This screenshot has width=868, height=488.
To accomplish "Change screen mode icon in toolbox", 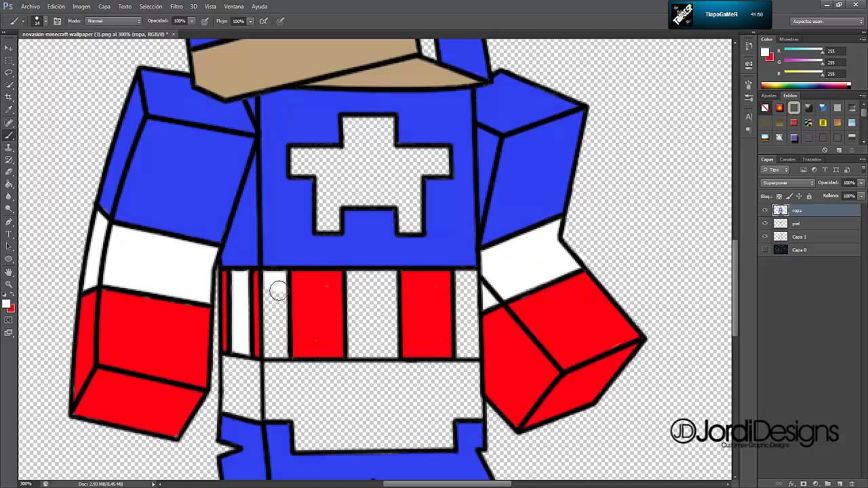I will coord(9,333).
